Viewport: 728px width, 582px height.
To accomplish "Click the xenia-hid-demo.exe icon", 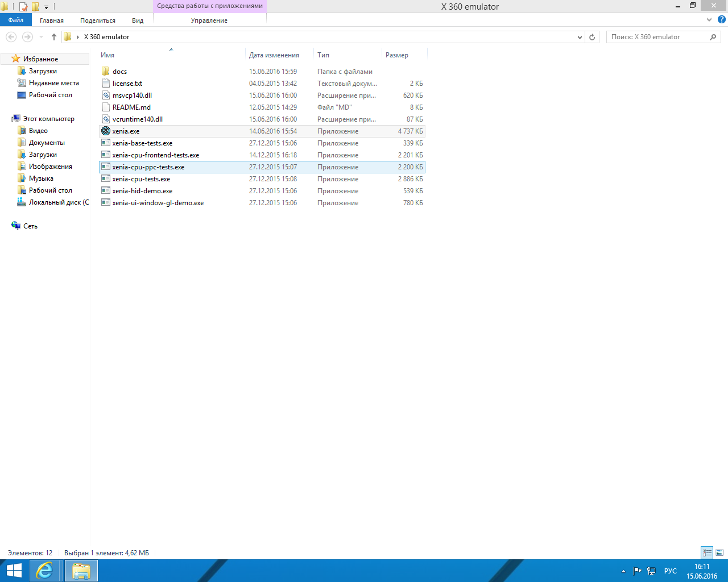I will [x=106, y=190].
